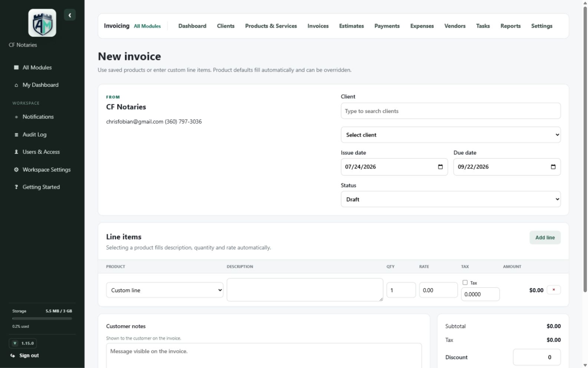The width and height of the screenshot is (588, 368).
Task: Click the My Dashboard home icon
Action: pos(16,85)
